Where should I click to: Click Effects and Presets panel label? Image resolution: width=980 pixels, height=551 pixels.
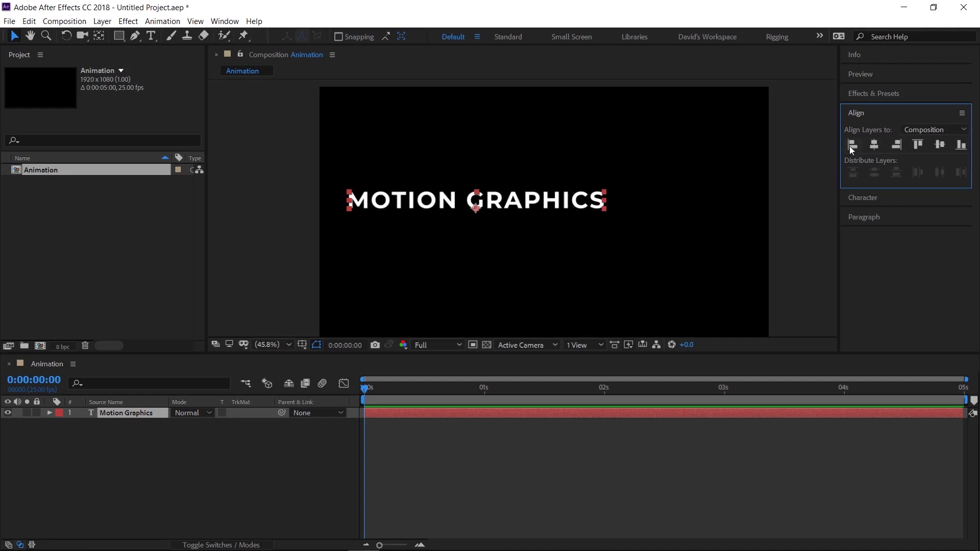coord(873,92)
